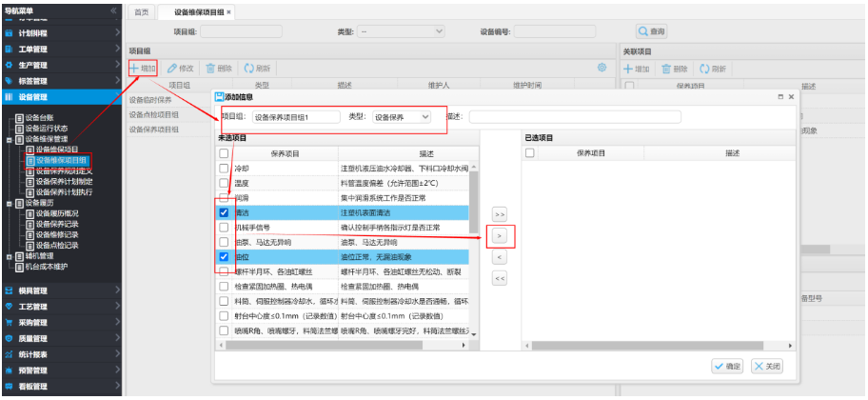868x400 pixels.
Task: Click the > move-selected-right button
Action: 500,236
